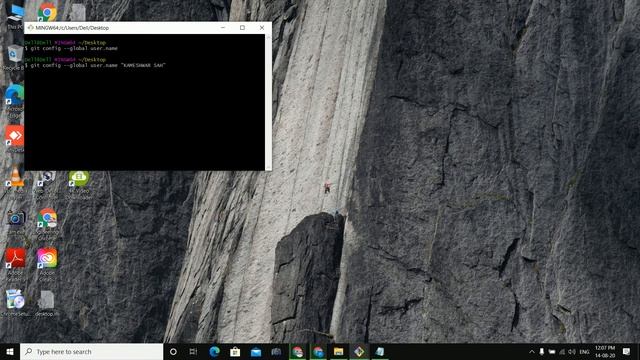Open the Windows Start menu

pyautogui.click(x=10, y=351)
